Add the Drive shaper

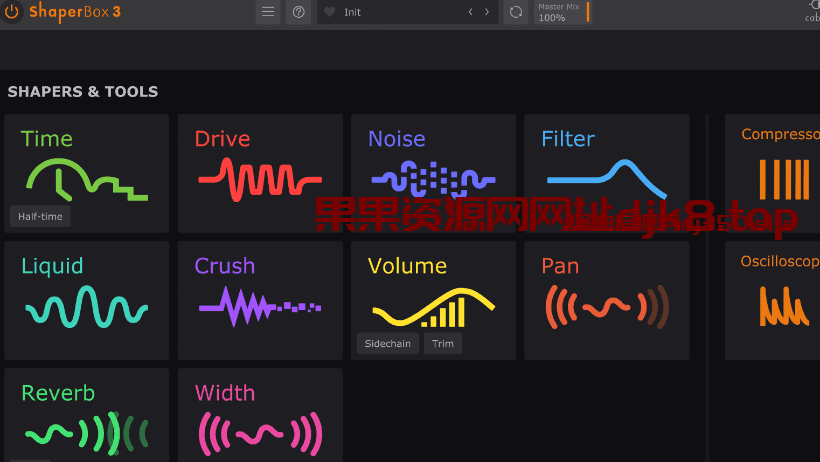tap(260, 173)
